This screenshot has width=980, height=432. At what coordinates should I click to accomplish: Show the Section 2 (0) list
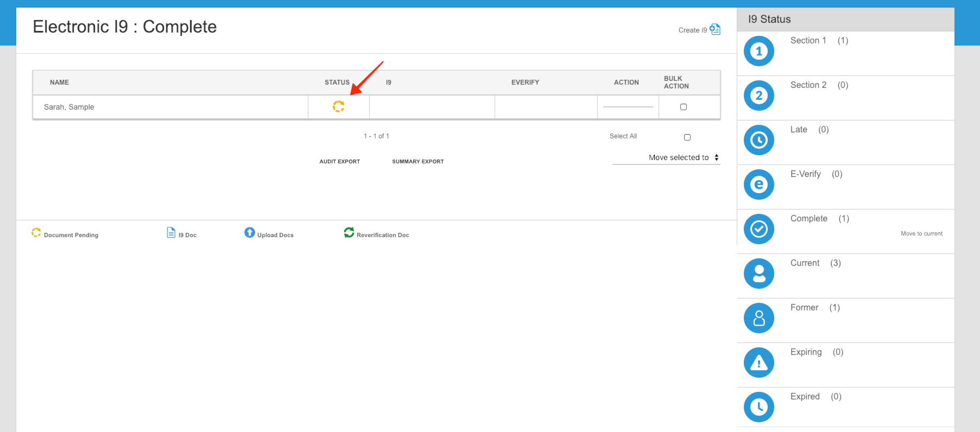[x=819, y=85]
